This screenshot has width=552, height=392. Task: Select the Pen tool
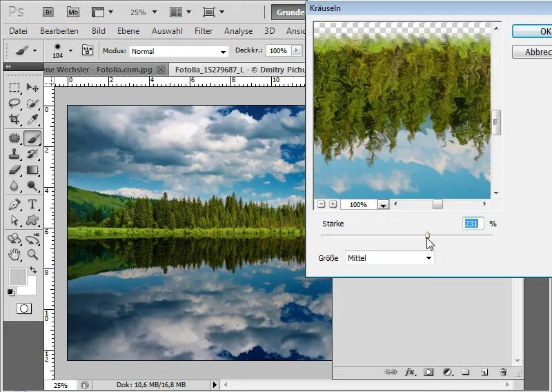click(x=14, y=204)
